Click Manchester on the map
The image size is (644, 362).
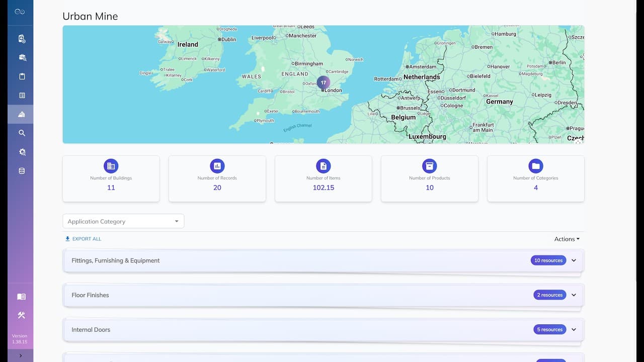[x=302, y=36]
